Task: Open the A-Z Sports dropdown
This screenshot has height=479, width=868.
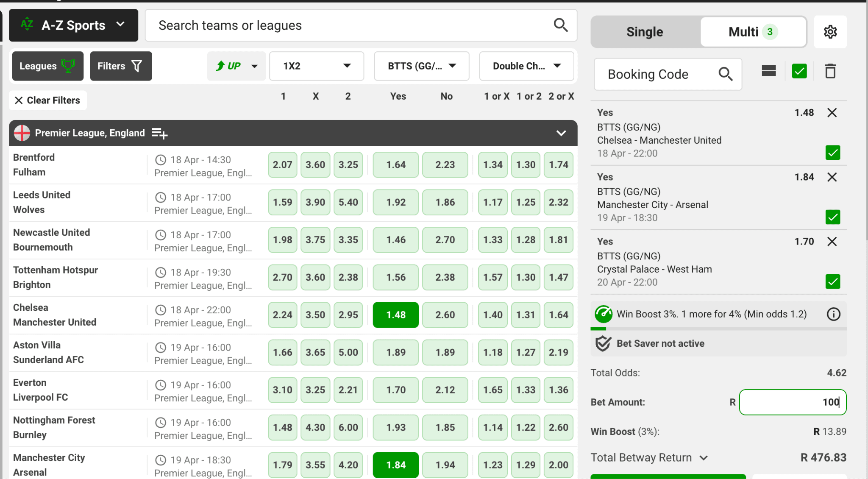Action: 74,25
